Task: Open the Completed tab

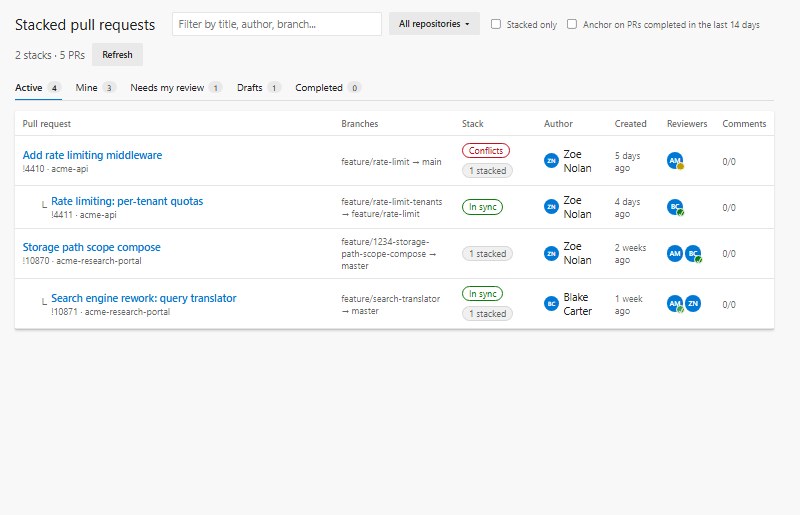Action: pyautogui.click(x=328, y=88)
